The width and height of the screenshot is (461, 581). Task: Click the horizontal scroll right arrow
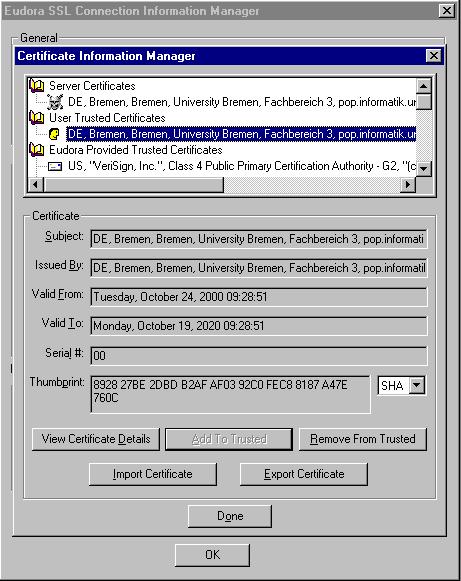pyautogui.click(x=408, y=184)
